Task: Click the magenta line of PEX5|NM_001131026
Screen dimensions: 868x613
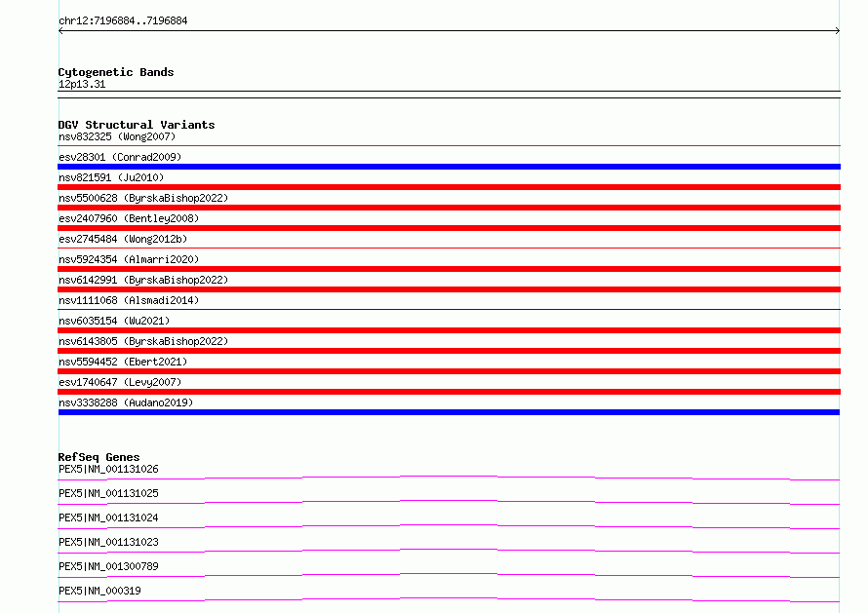Action: (449, 478)
